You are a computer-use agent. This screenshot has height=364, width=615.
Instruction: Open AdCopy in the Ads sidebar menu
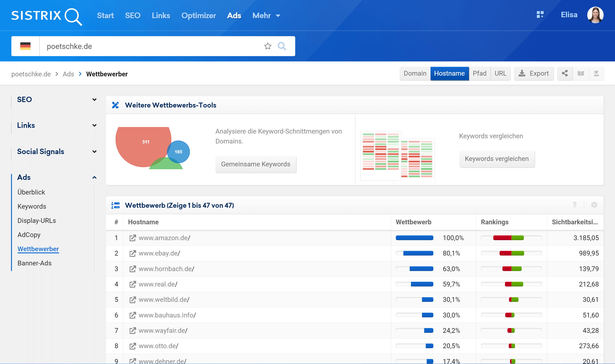29,235
